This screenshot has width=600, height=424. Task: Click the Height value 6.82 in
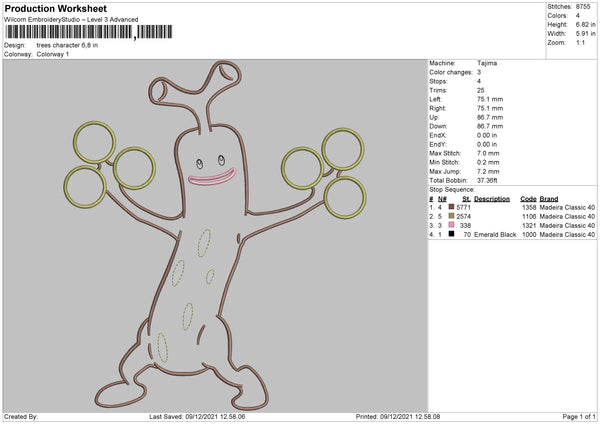pyautogui.click(x=585, y=24)
